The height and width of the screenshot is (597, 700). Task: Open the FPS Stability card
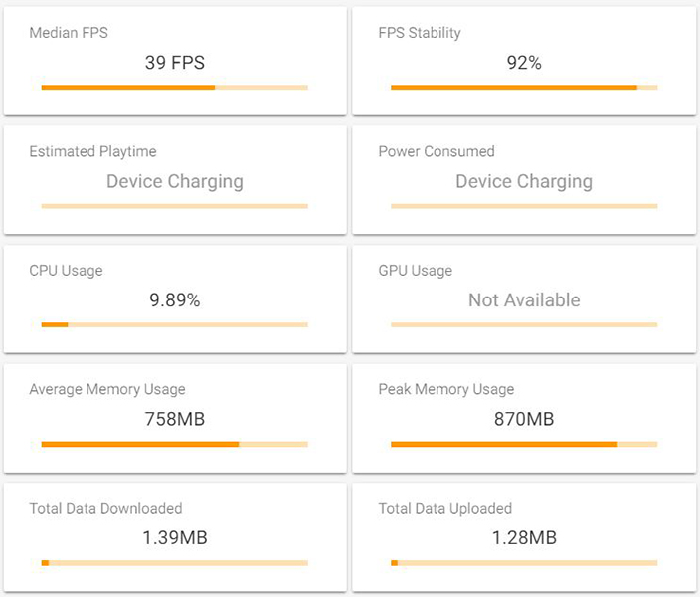click(524, 61)
